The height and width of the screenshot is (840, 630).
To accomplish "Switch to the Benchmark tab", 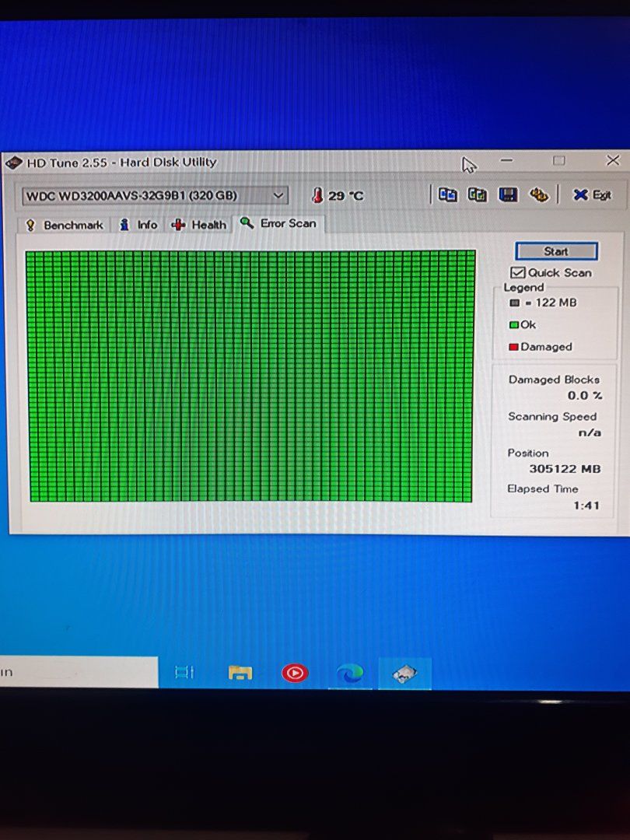I will tap(65, 225).
